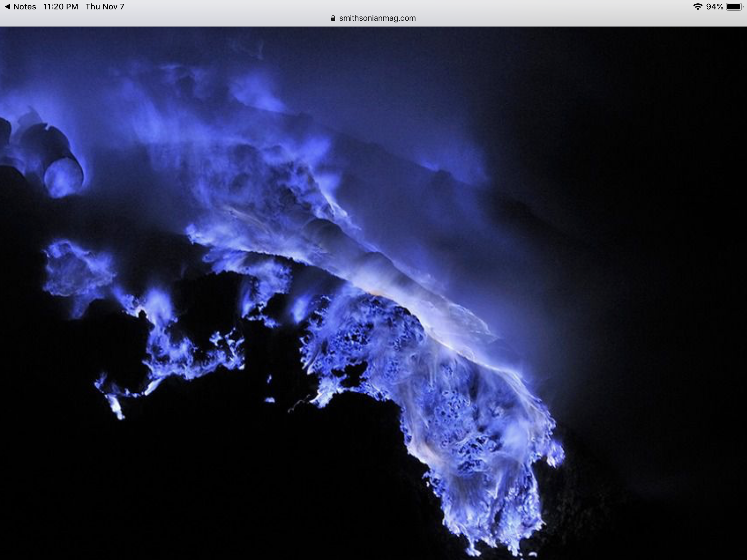This screenshot has width=747, height=560.
Task: Click the small isolated flame at lower left
Action: click(117, 409)
